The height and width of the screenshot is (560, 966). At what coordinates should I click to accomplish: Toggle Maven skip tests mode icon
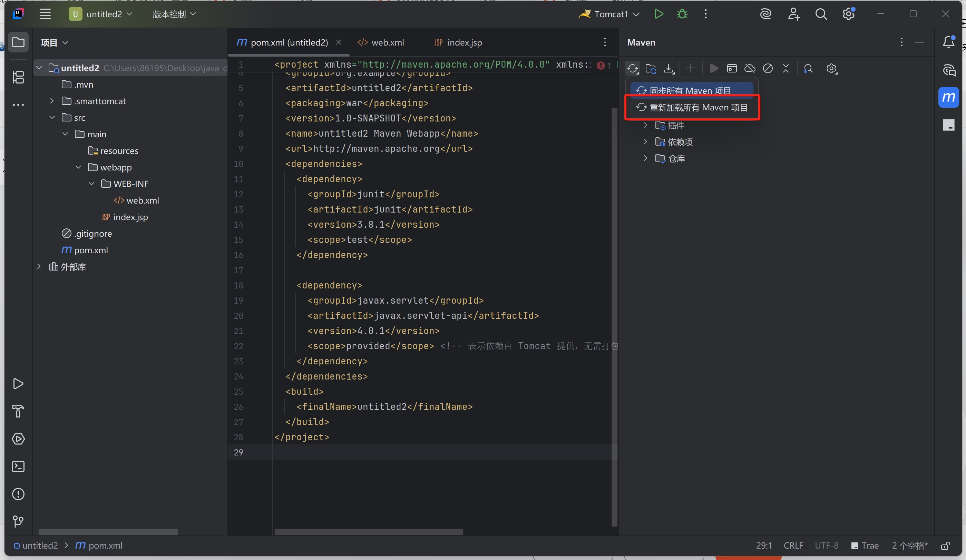point(768,69)
